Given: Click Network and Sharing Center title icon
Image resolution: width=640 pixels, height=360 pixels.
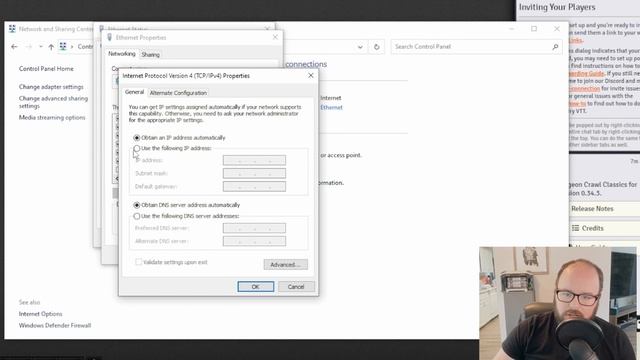Looking at the screenshot, I should pos(12,29).
